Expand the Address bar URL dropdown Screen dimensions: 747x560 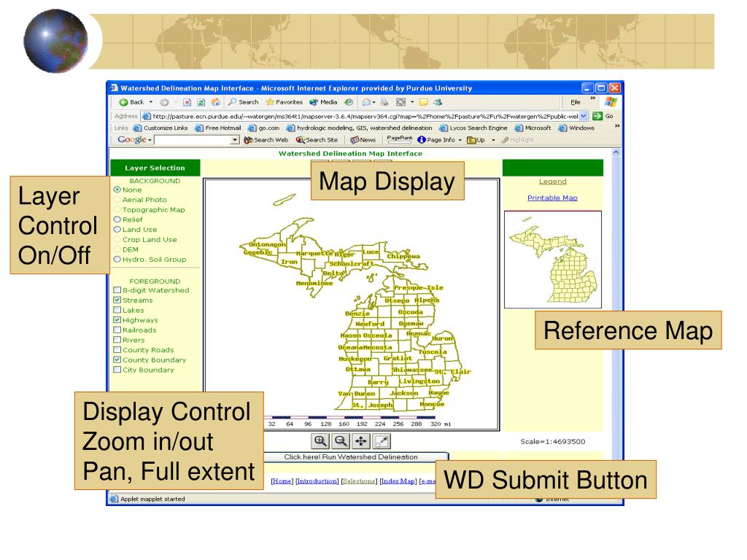point(584,116)
